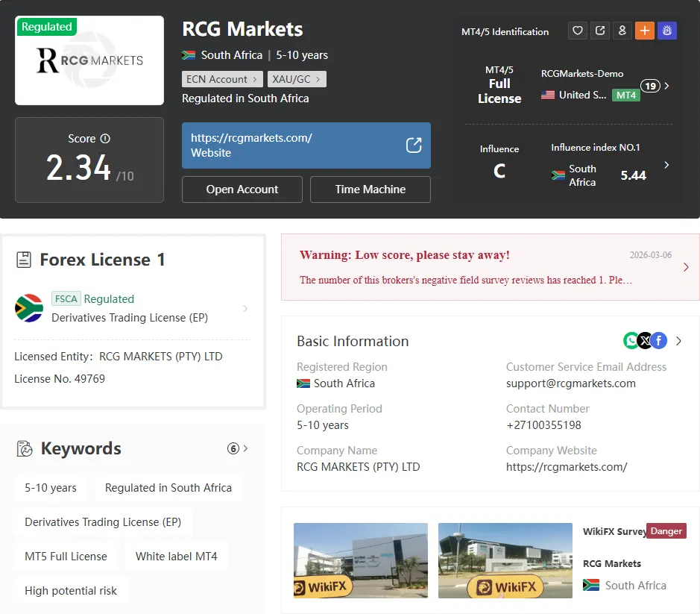Click License No. 49769 text

click(x=60, y=378)
